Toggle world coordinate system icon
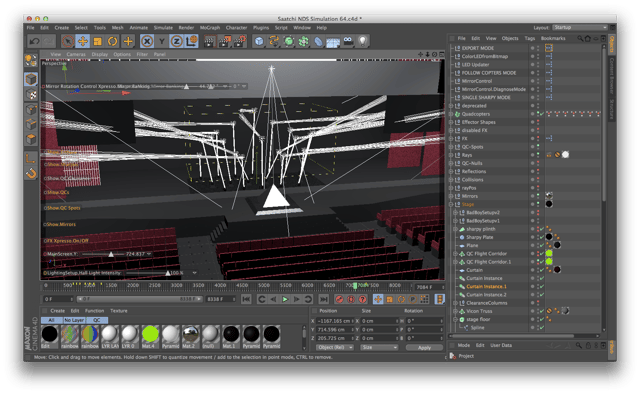 (191, 41)
